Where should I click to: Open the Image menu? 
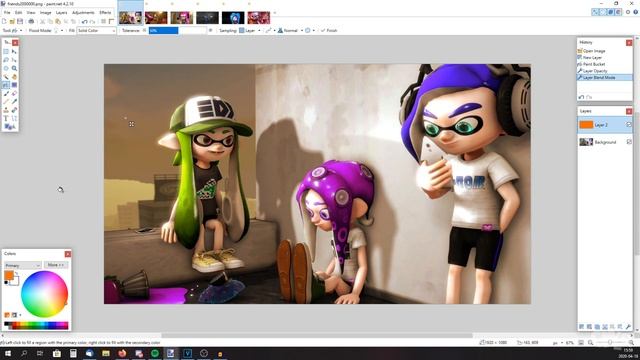(x=46, y=13)
